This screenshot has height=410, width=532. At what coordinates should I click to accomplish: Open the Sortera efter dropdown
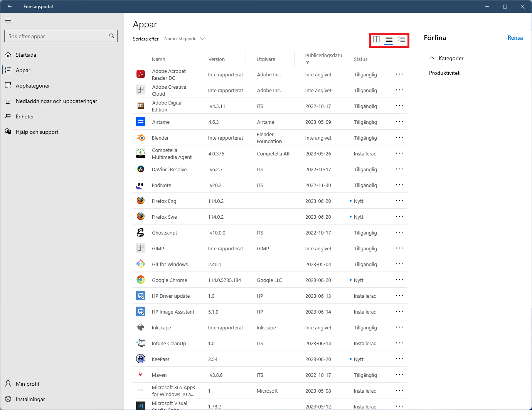[x=185, y=39]
